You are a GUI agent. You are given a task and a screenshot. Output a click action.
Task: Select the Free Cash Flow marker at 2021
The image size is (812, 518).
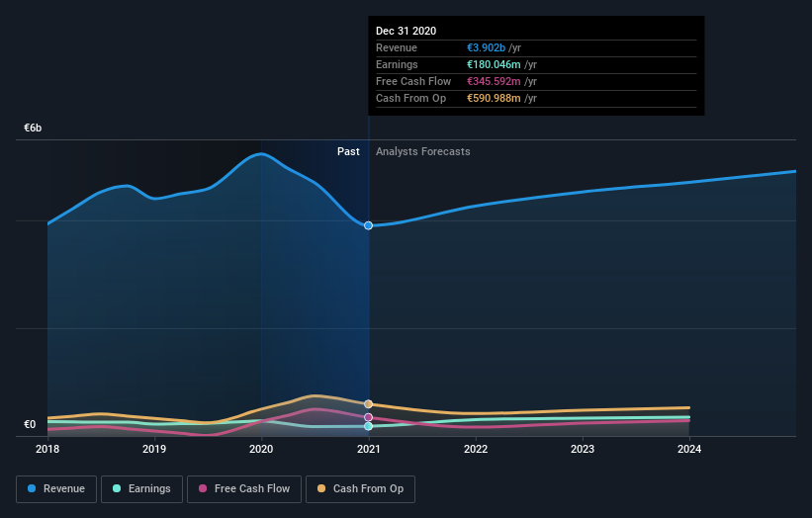point(368,417)
